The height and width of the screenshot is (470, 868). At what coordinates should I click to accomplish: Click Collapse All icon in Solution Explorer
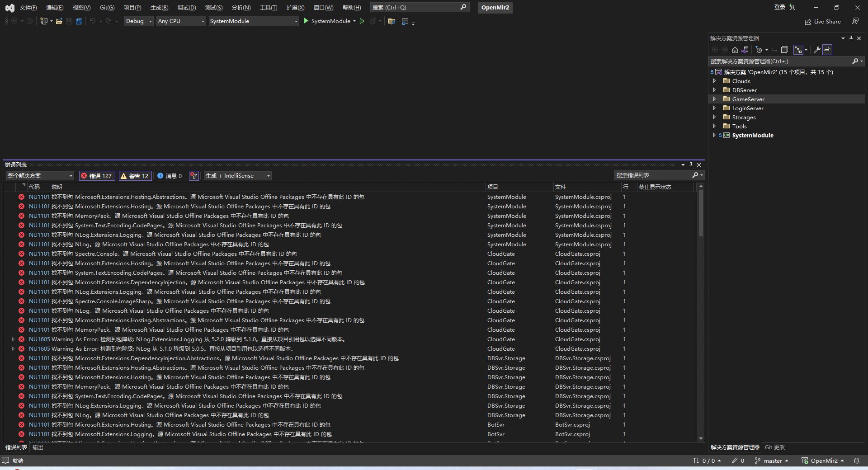point(784,50)
